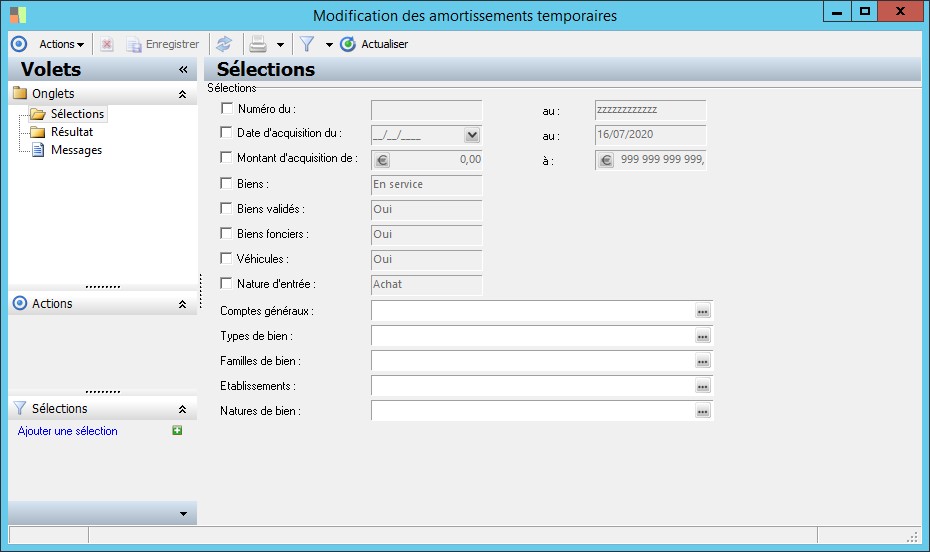The image size is (930, 552).
Task: Open the printer dropdown arrow
Action: pos(280,44)
